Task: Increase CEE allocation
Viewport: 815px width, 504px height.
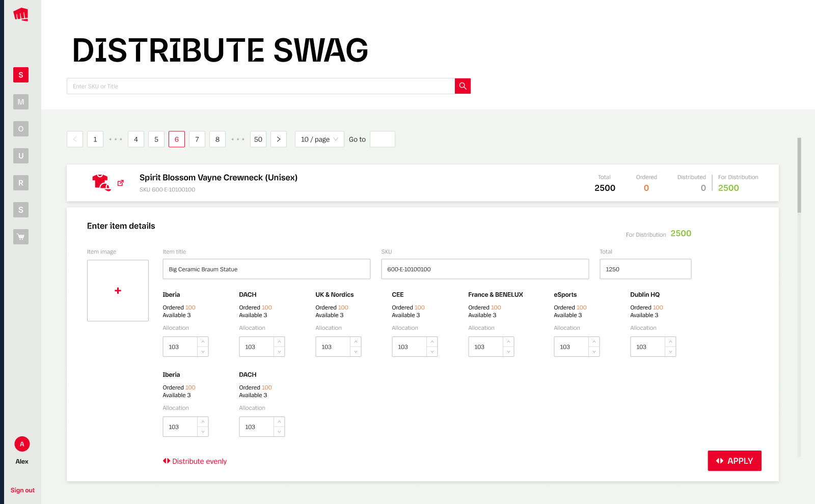Action: pyautogui.click(x=432, y=342)
